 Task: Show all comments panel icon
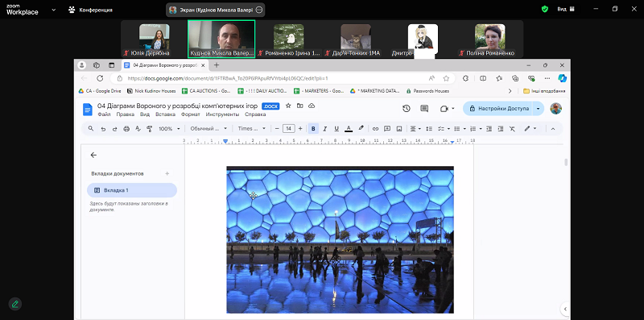[424, 109]
